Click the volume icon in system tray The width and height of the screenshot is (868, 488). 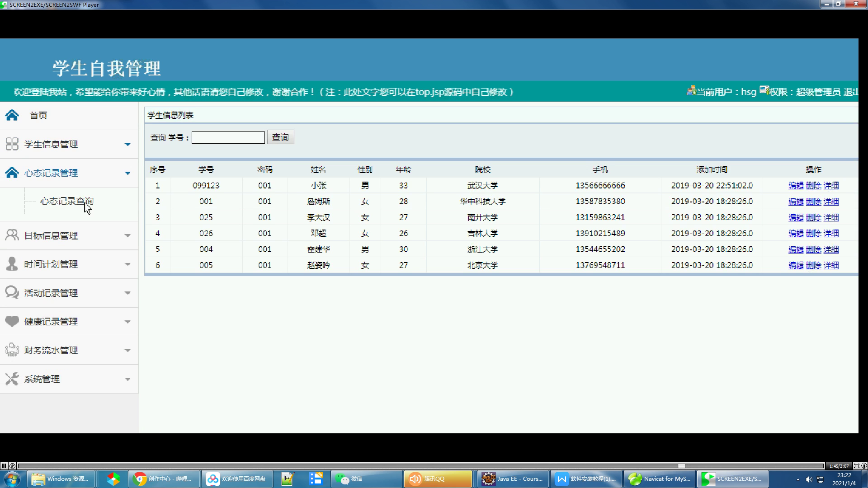(x=809, y=479)
